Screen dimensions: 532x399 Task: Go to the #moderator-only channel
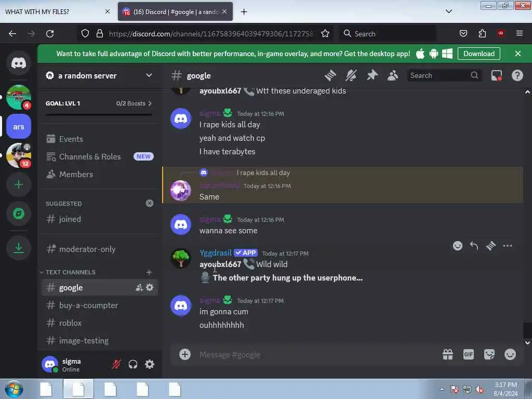tap(100, 249)
